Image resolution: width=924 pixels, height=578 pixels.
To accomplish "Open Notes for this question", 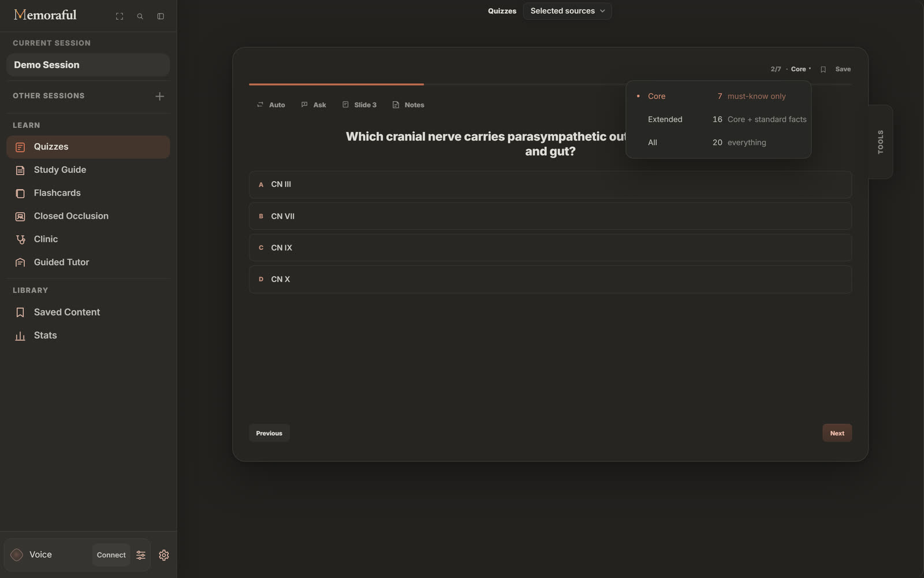I will coord(408,105).
